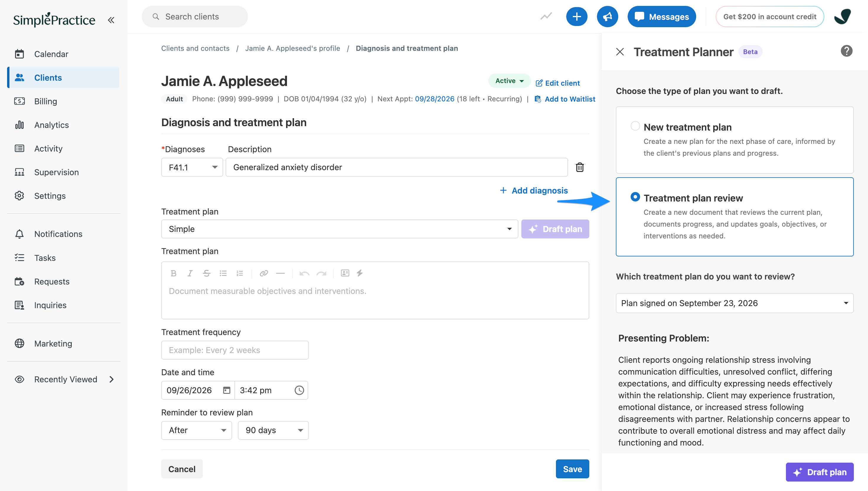The width and height of the screenshot is (868, 491).
Task: Click the Save button
Action: tap(572, 469)
